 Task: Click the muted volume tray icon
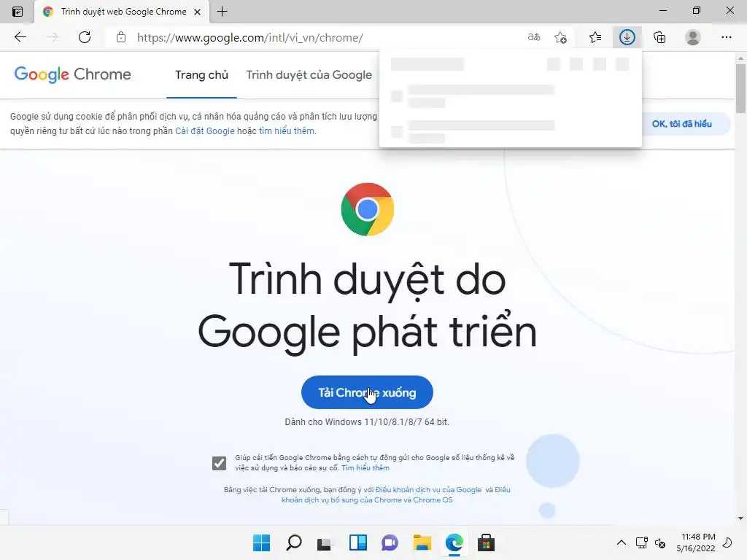pos(660,542)
